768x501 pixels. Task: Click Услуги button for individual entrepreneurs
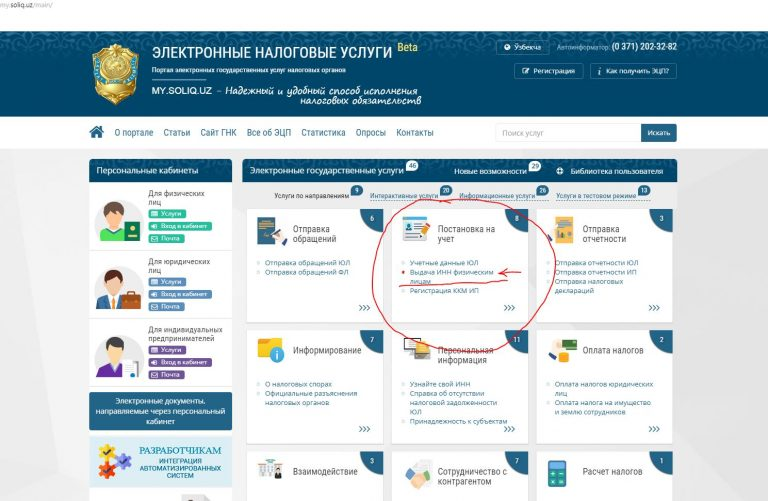pyautogui.click(x=167, y=350)
